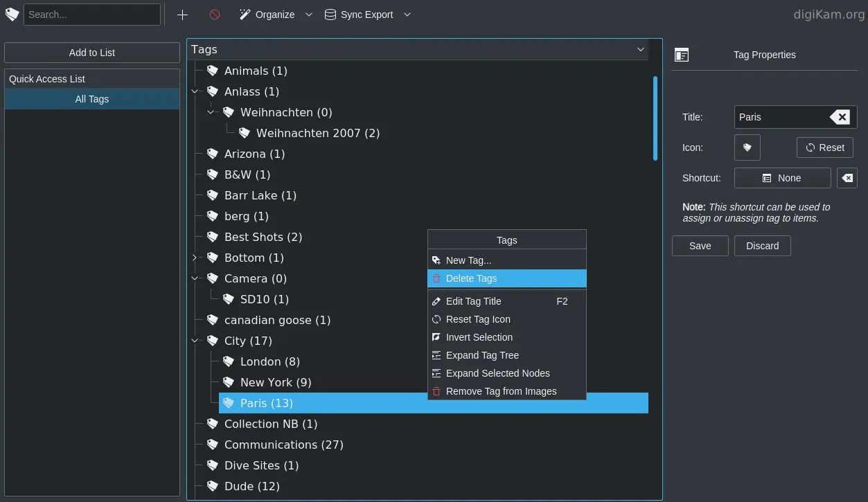Expand the Bottom tag tree arrow
The image size is (868, 502).
195,258
